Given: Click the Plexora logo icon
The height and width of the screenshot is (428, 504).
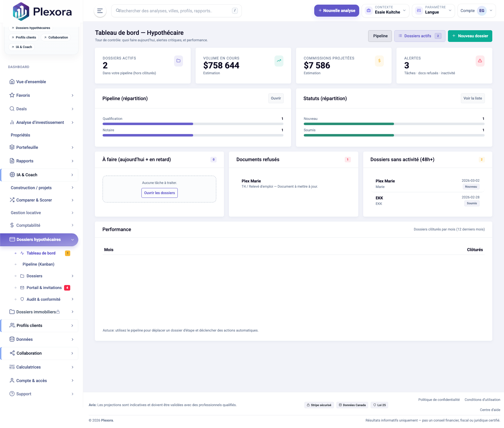Looking at the screenshot, I should coord(21,11).
